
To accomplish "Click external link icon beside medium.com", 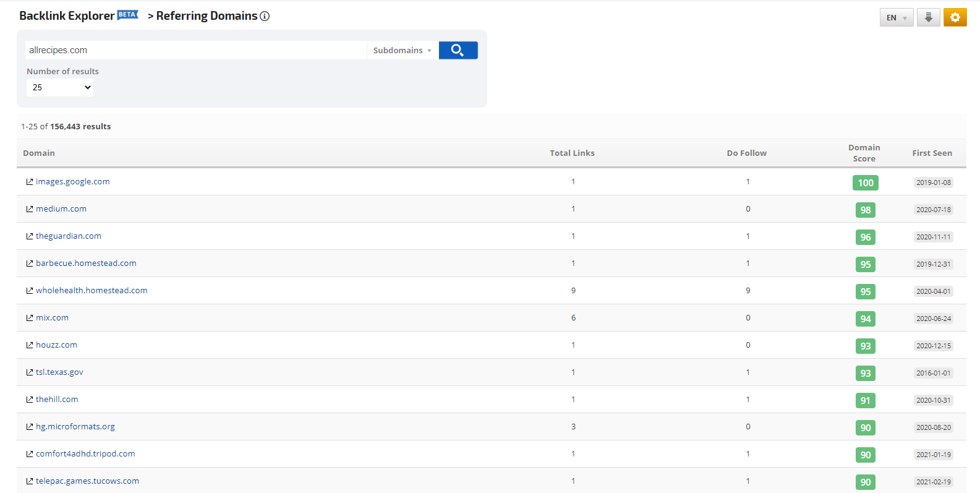I will coord(29,209).
